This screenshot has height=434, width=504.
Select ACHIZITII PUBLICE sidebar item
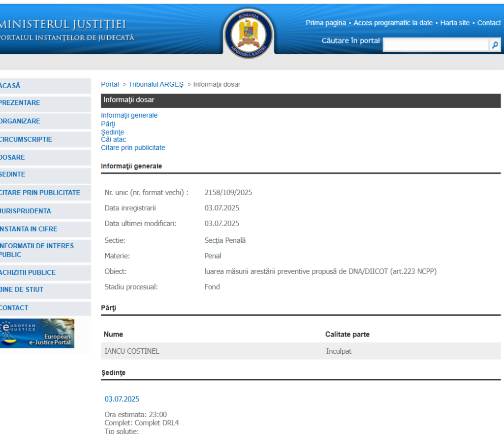[45, 273]
